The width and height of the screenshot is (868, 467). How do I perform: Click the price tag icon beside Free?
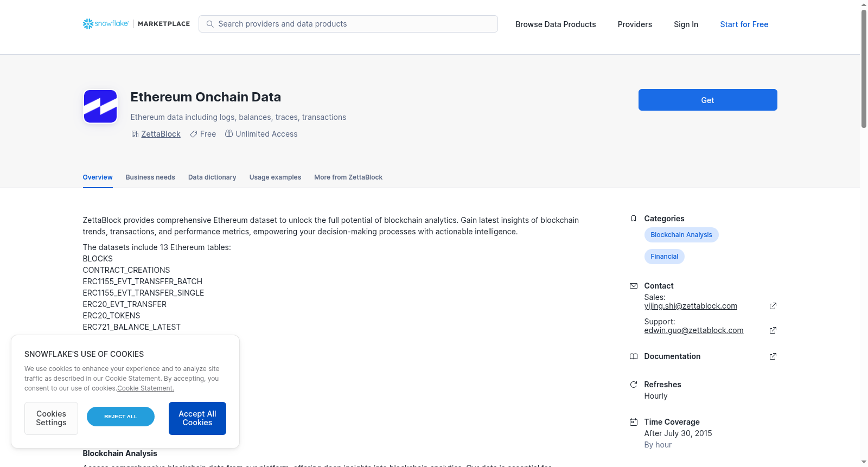coord(194,134)
